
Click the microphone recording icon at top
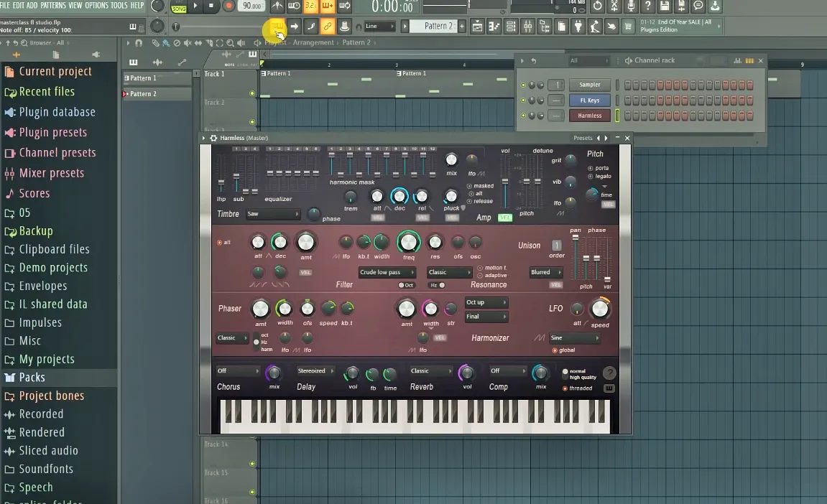click(x=631, y=6)
